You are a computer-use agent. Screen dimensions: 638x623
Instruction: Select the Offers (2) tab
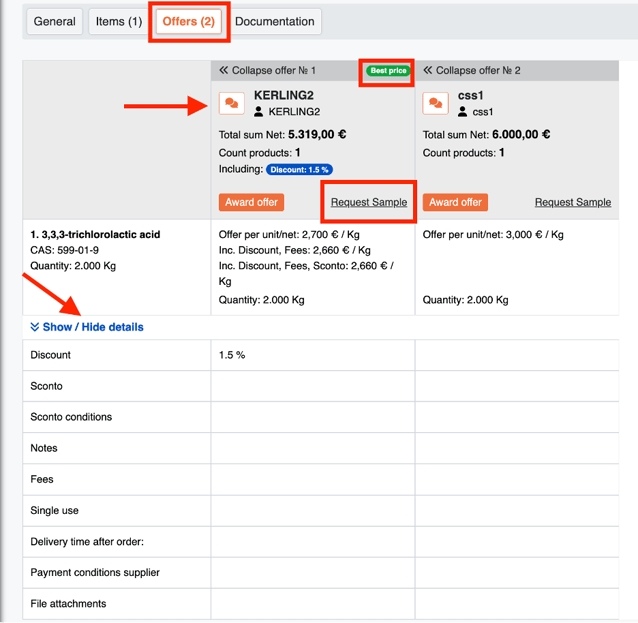(188, 22)
